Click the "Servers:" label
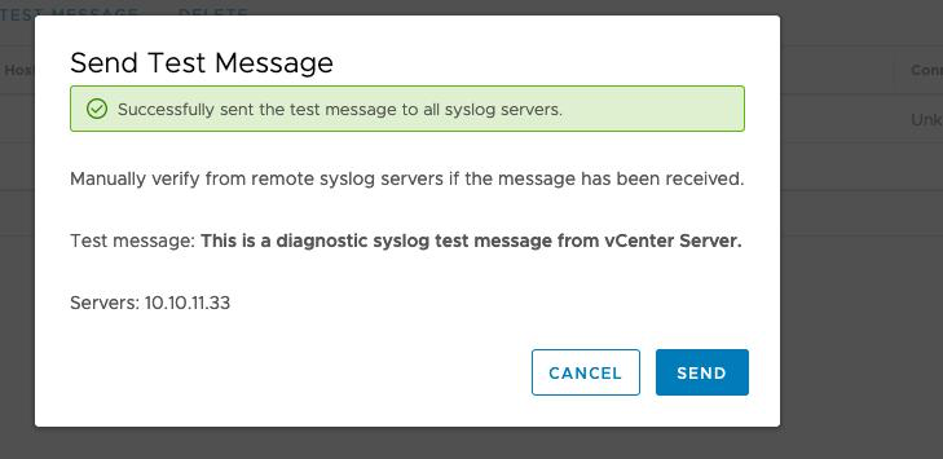The height and width of the screenshot is (460, 943). (x=104, y=302)
